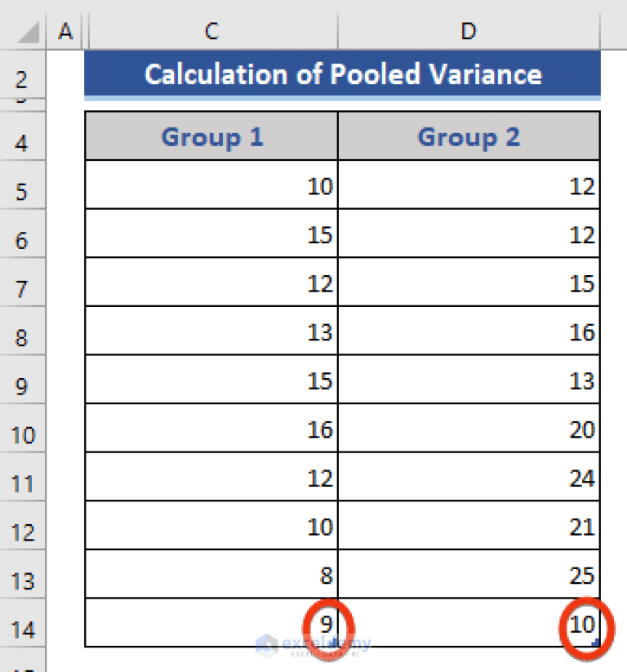Select column header C
The image size is (627, 672).
coord(211,31)
